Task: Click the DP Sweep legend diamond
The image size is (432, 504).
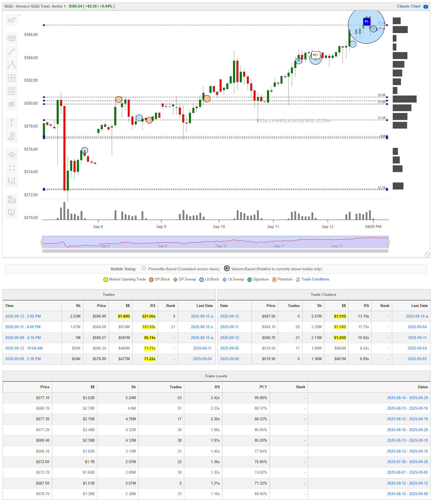Action: (x=175, y=280)
